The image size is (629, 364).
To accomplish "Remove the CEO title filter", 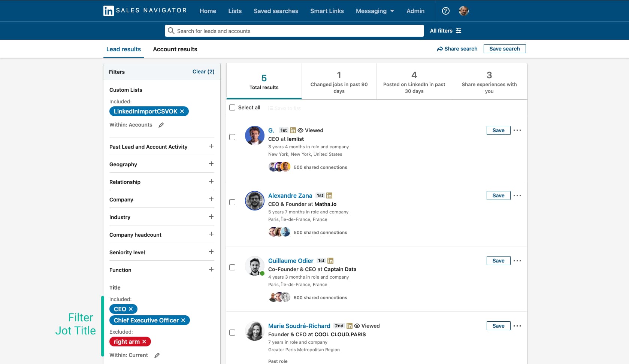I will [131, 309].
